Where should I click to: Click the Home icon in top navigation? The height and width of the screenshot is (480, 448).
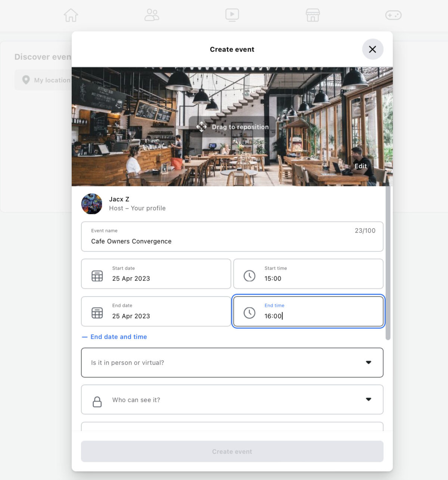[71, 15]
